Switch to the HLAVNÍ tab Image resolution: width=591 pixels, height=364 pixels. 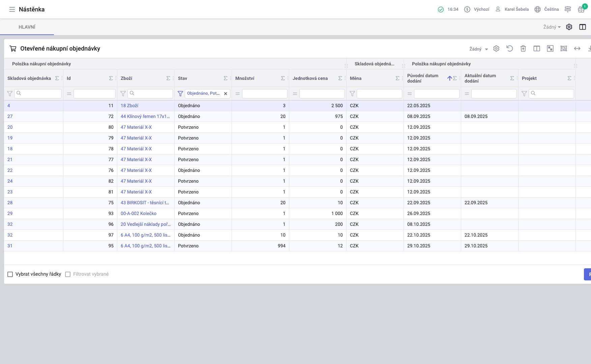[x=27, y=27]
